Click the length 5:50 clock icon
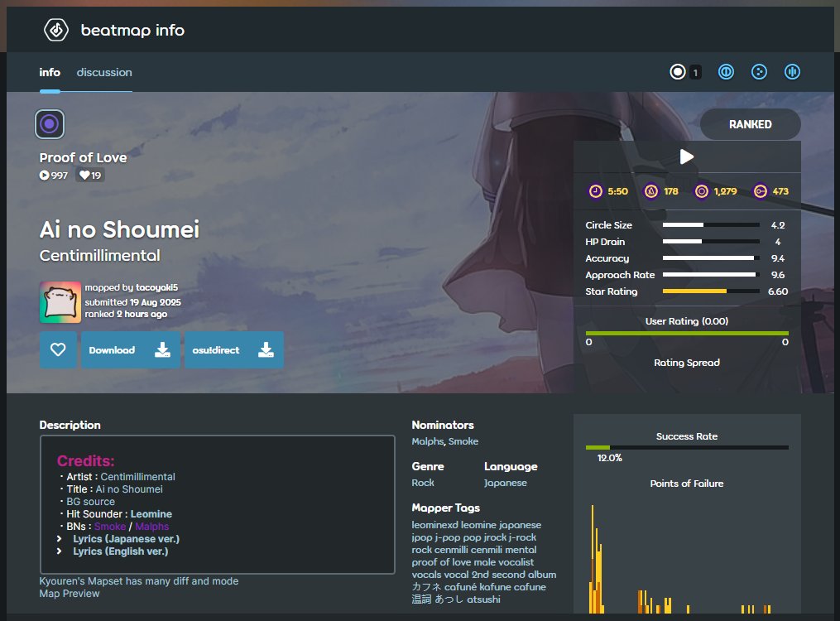The image size is (840, 621). (596, 191)
